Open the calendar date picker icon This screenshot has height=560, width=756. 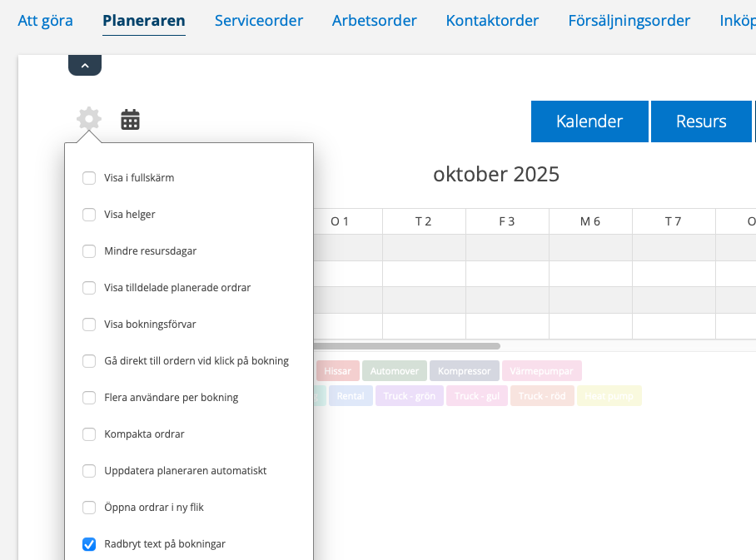130,120
